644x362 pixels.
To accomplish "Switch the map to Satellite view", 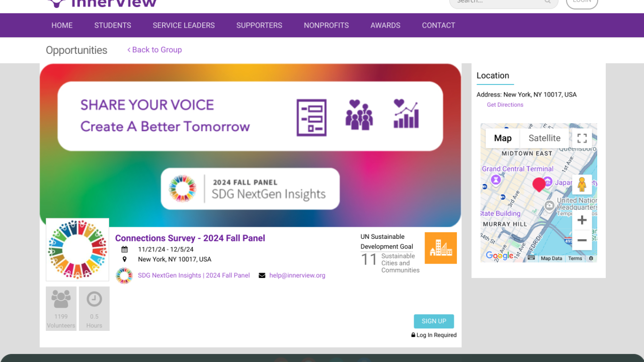I will pos(544,138).
